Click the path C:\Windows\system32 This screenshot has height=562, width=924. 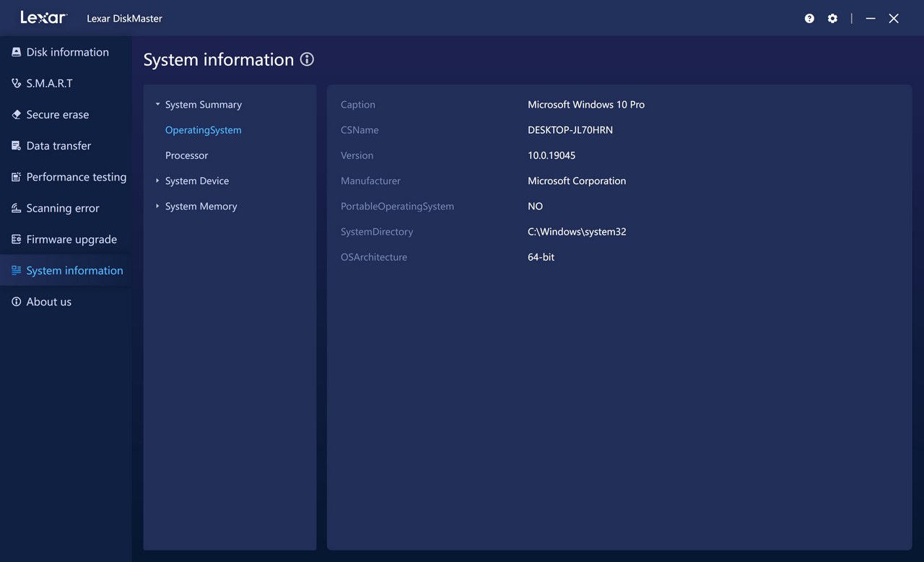click(x=577, y=232)
